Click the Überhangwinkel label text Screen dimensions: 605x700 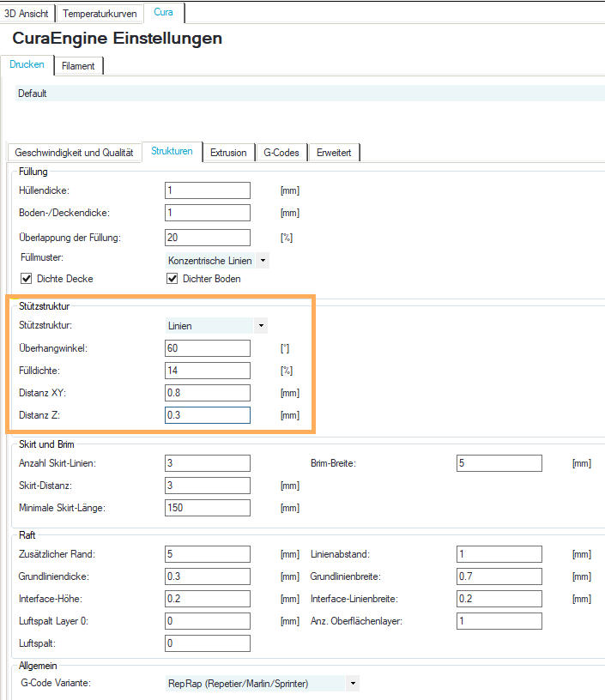[53, 348]
